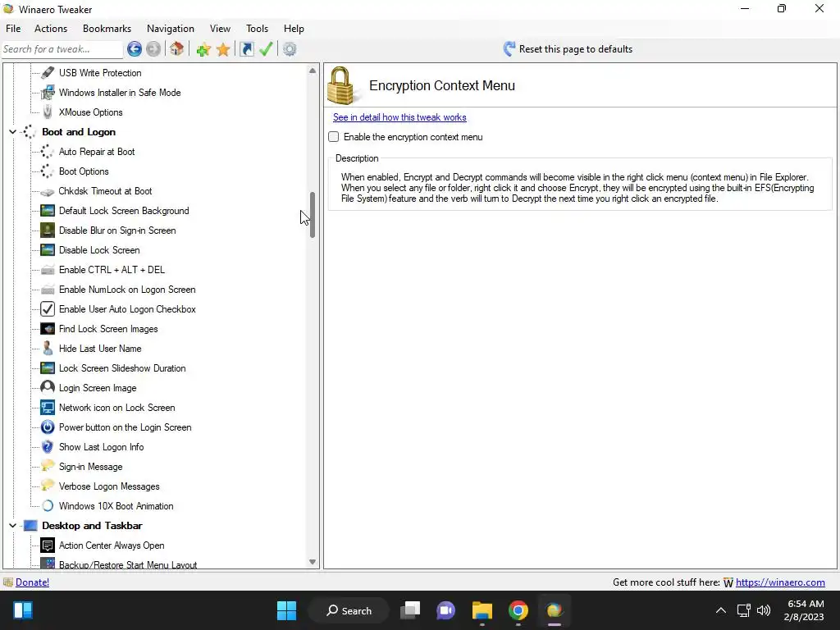Open the Navigation menu
The width and height of the screenshot is (840, 630).
[x=171, y=29]
